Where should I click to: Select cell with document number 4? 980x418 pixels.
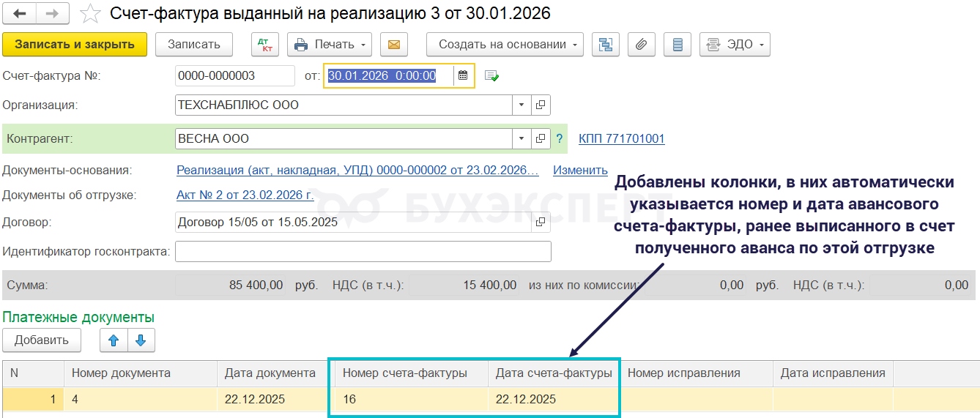point(141,400)
